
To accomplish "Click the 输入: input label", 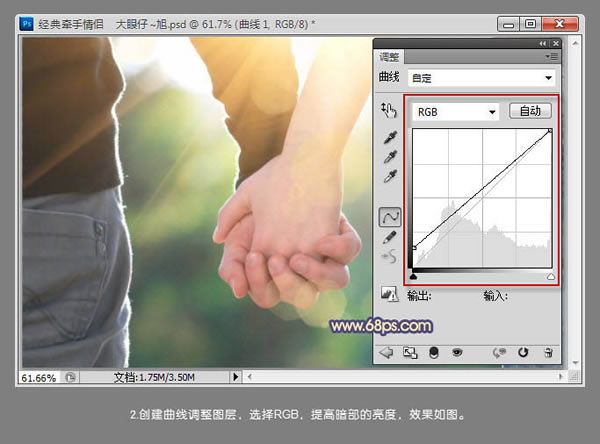I will click(x=495, y=295).
